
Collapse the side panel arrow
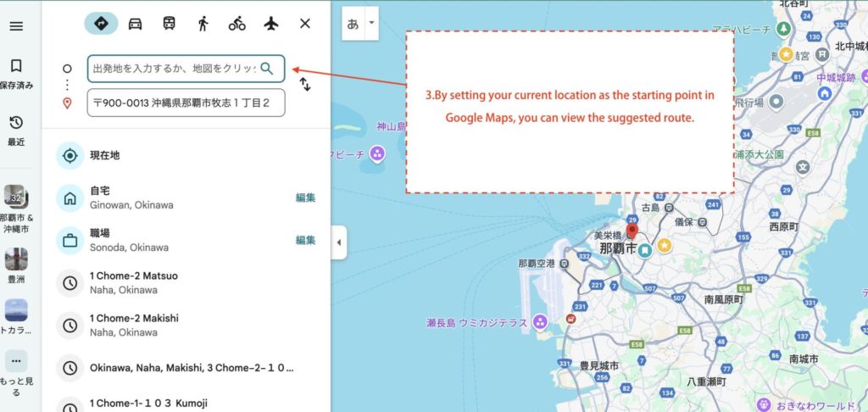tap(338, 242)
